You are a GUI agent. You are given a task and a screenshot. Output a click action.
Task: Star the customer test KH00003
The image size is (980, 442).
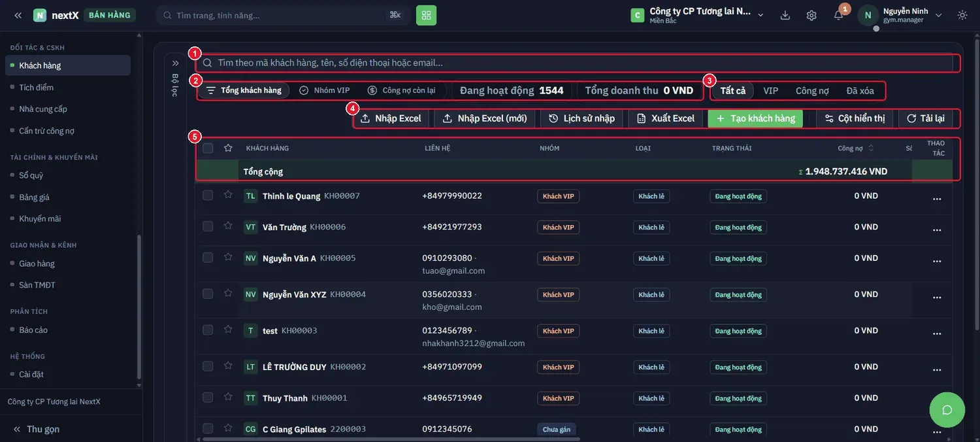(228, 330)
